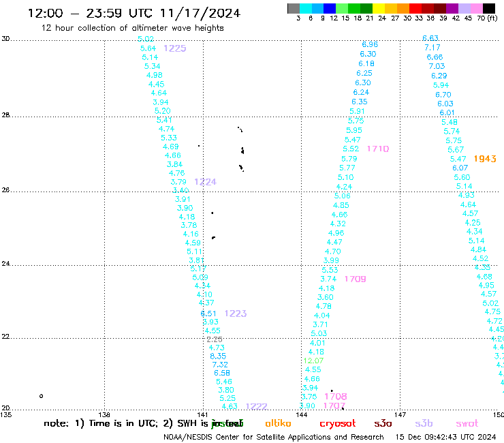Click the timestamp '15 Dec 09:42:43 UTC 2024'

point(445,437)
